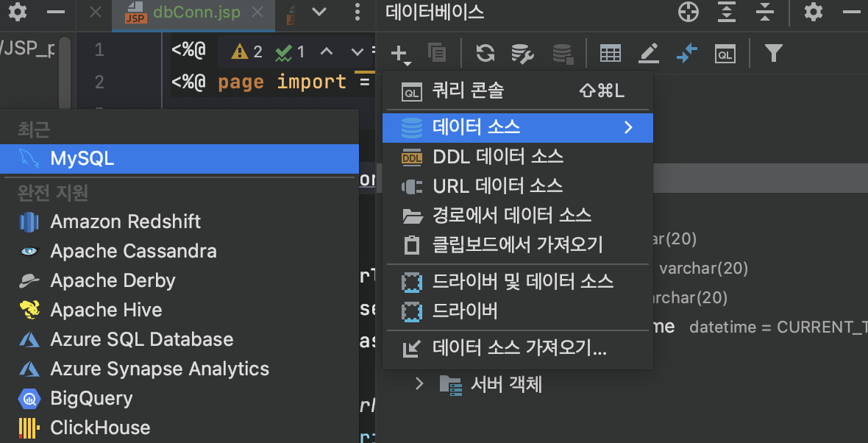Choose Apache Cassandra data source
This screenshot has height=443, width=868.
click(x=179, y=251)
